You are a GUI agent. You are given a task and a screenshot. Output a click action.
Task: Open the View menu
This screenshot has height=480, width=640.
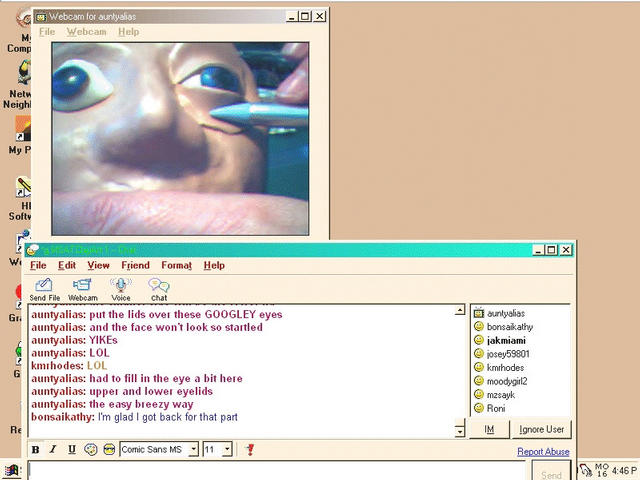pyautogui.click(x=98, y=265)
